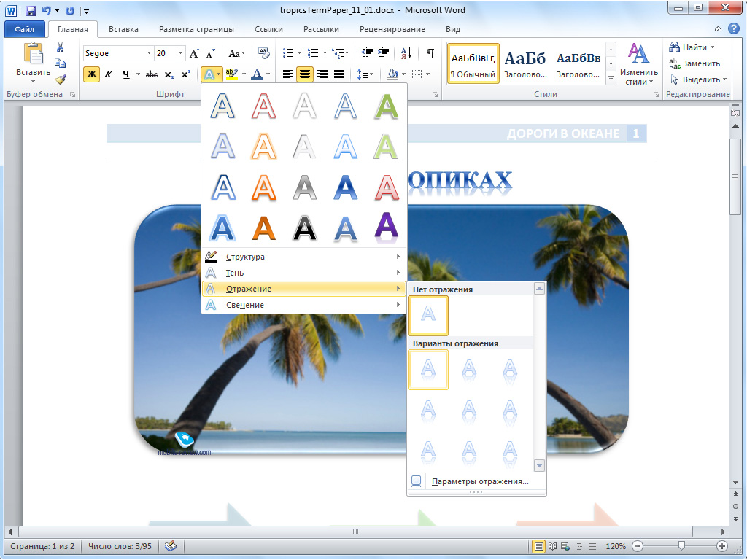Toggle Underline formatting button
This screenshot has height=560, width=747.
point(125,74)
